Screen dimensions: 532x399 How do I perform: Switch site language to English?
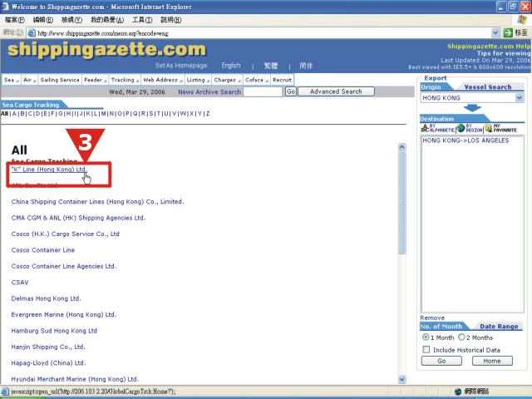[x=231, y=66]
